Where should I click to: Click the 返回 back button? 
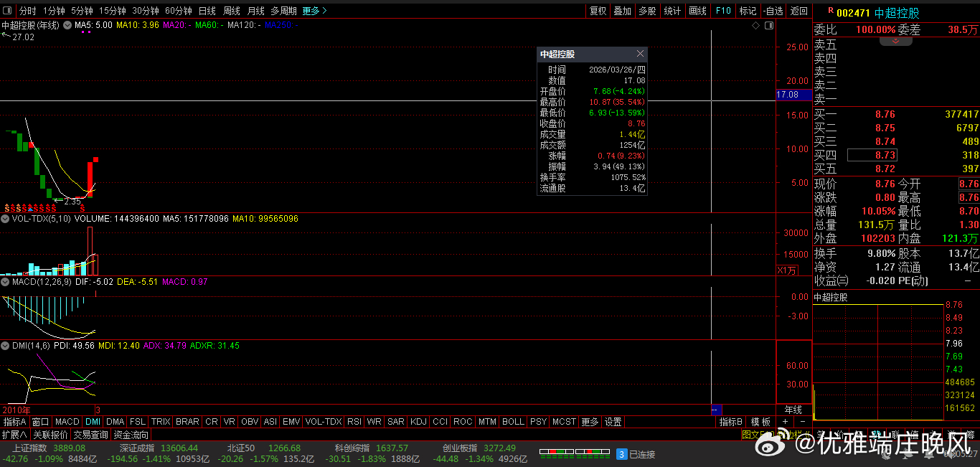(x=798, y=11)
